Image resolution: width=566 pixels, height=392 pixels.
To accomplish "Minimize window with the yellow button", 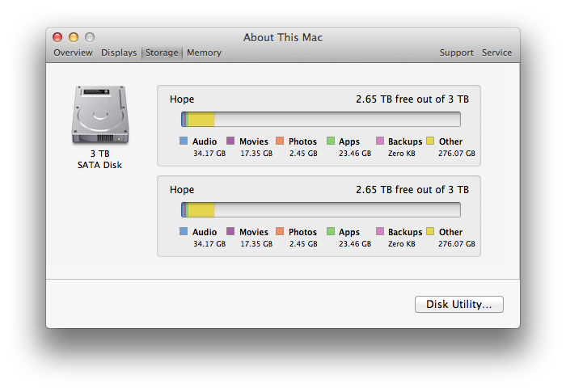I will (x=74, y=37).
